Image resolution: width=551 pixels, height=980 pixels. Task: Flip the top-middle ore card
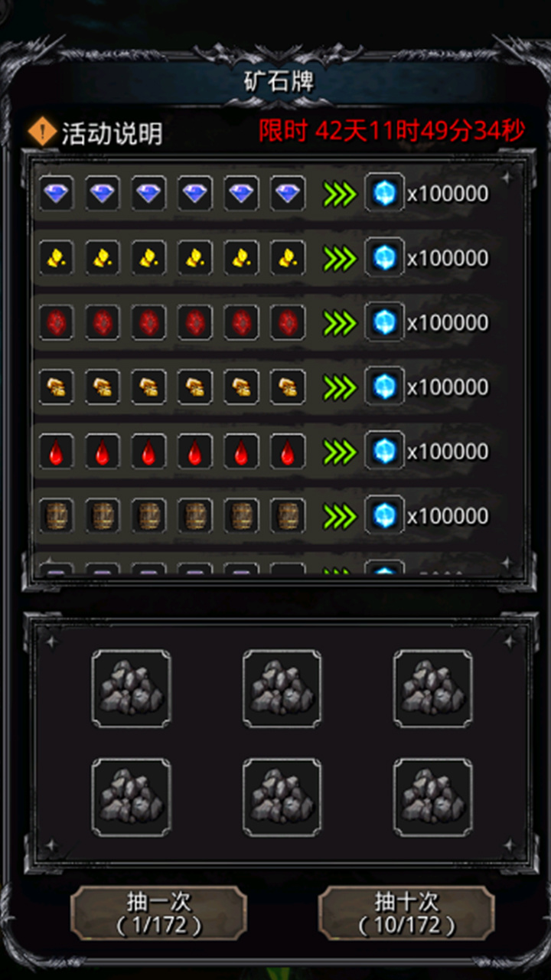point(282,688)
